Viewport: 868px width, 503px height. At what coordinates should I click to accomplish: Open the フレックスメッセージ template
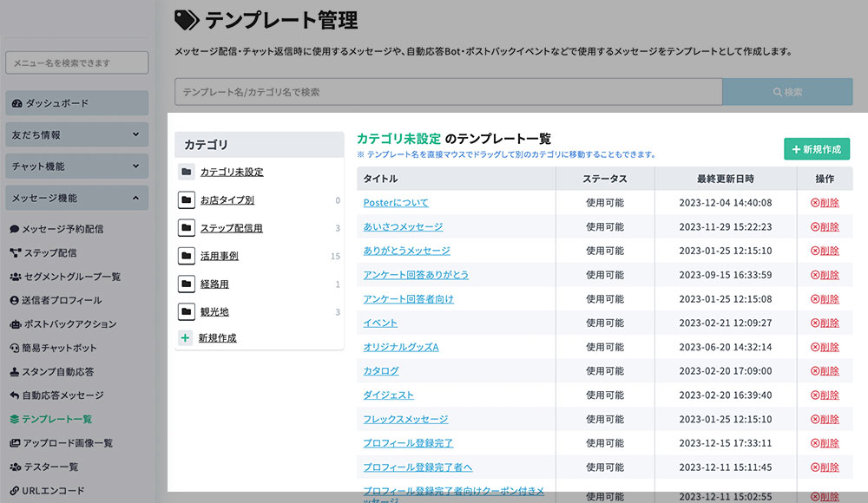[405, 420]
